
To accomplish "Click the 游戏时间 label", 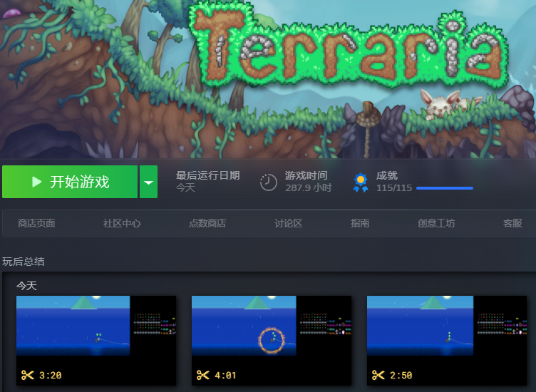I will pyautogui.click(x=306, y=175).
